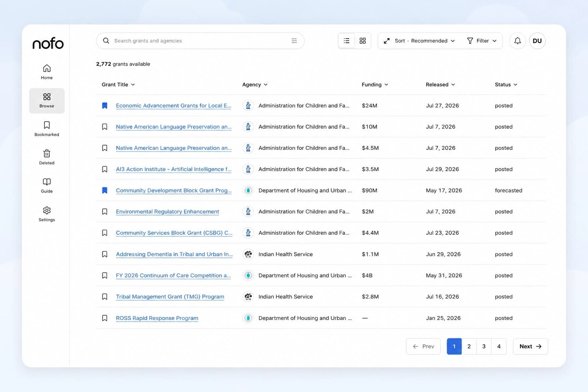Bookmark the $4.5M Native American Language grant

(105, 148)
